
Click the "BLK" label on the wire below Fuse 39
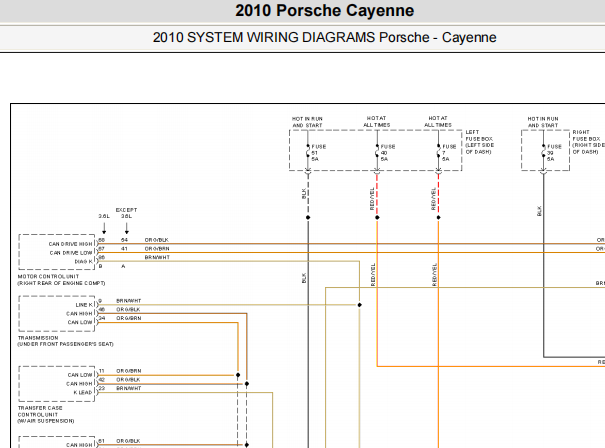(x=539, y=211)
